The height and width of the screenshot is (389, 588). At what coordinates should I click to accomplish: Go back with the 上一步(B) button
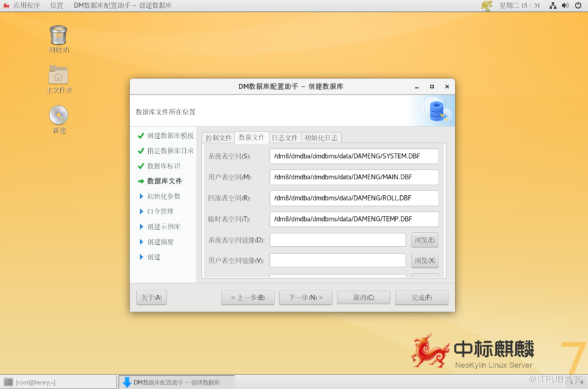(x=247, y=298)
